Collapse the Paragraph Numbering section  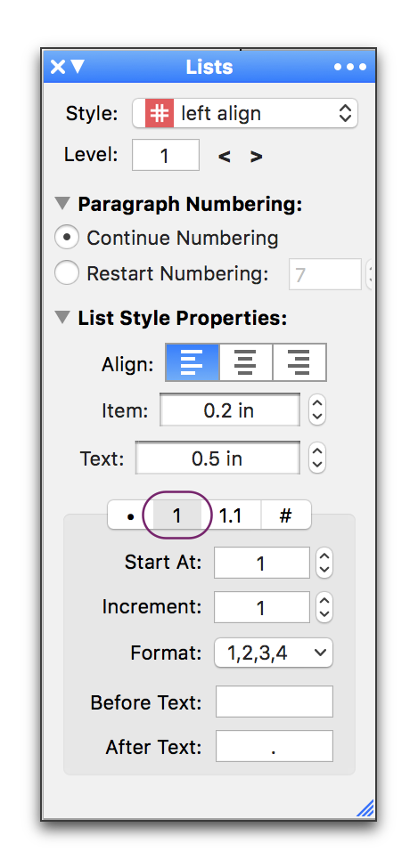tap(64, 204)
